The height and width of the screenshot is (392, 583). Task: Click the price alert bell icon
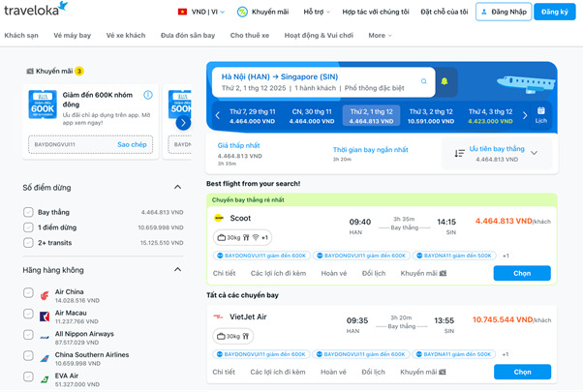click(x=445, y=81)
